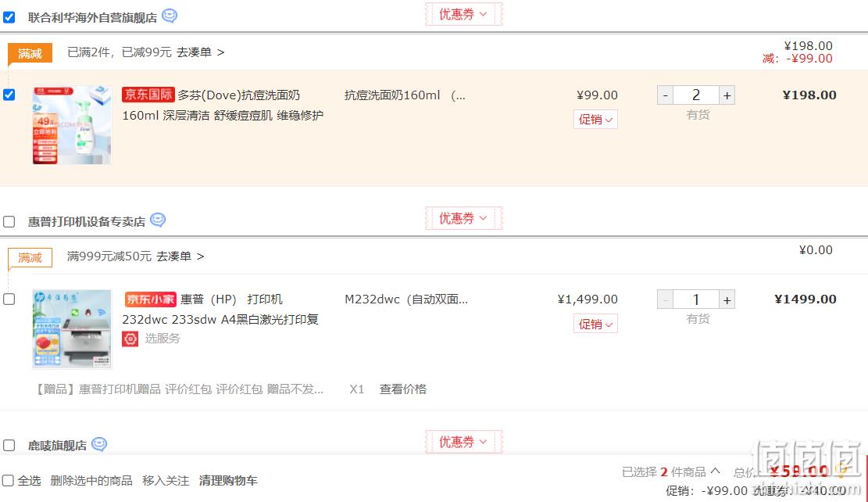
Task: Click spec text M232dwc (自动双面...
Action: (x=406, y=299)
